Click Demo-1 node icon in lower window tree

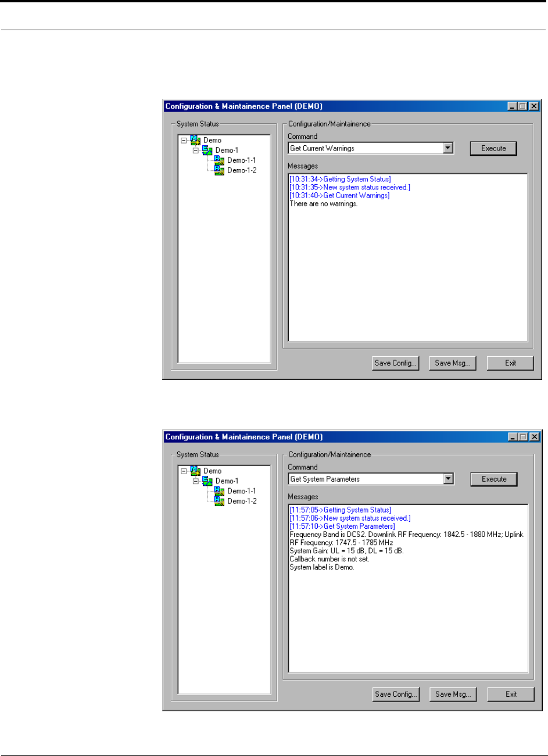207,481
